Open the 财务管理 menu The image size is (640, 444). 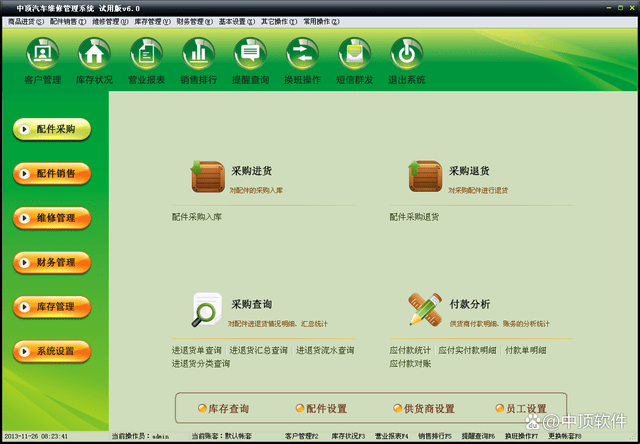click(195, 22)
